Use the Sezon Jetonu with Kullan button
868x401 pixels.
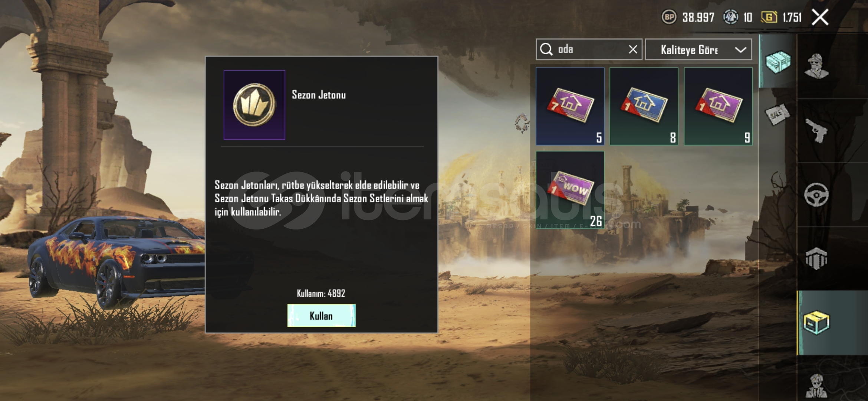(x=321, y=316)
